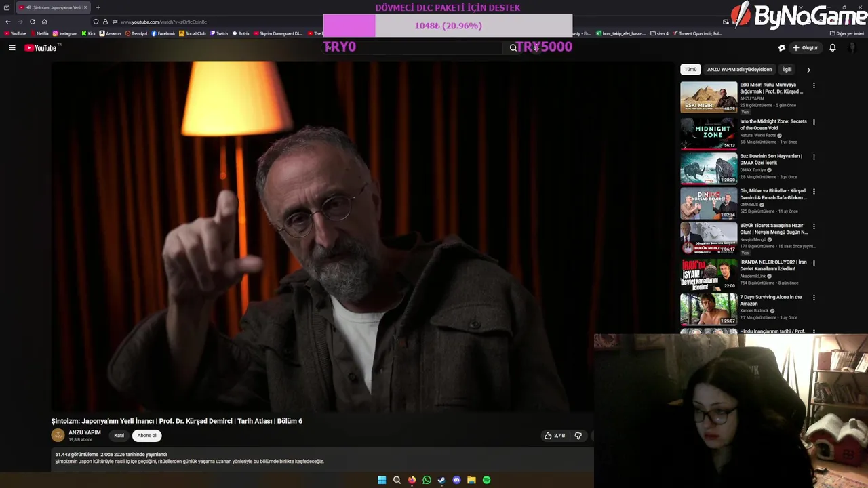Viewport: 868px width, 488px height.
Task: Open the Amazon bookmark
Action: 111,33
